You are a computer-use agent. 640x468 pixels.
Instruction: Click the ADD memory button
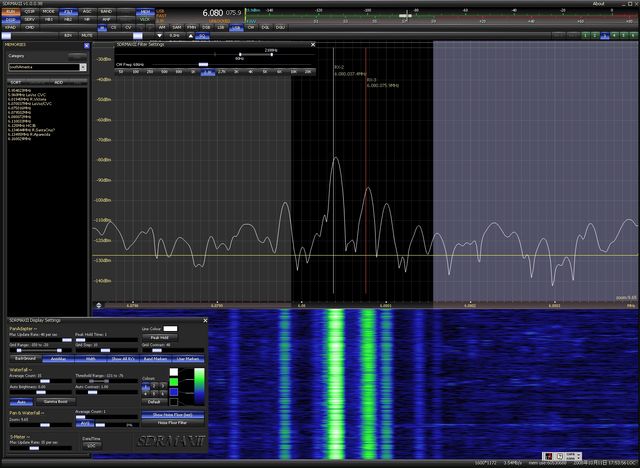[x=58, y=82]
